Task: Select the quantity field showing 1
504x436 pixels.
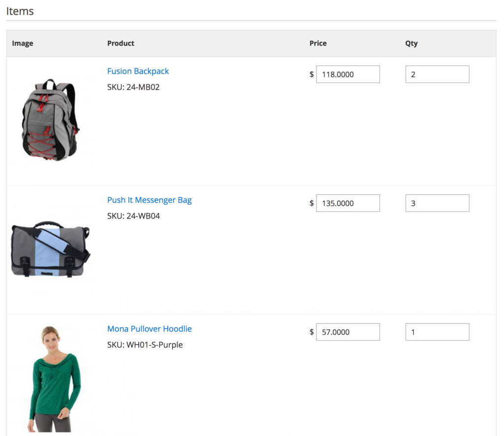Action: pos(437,332)
